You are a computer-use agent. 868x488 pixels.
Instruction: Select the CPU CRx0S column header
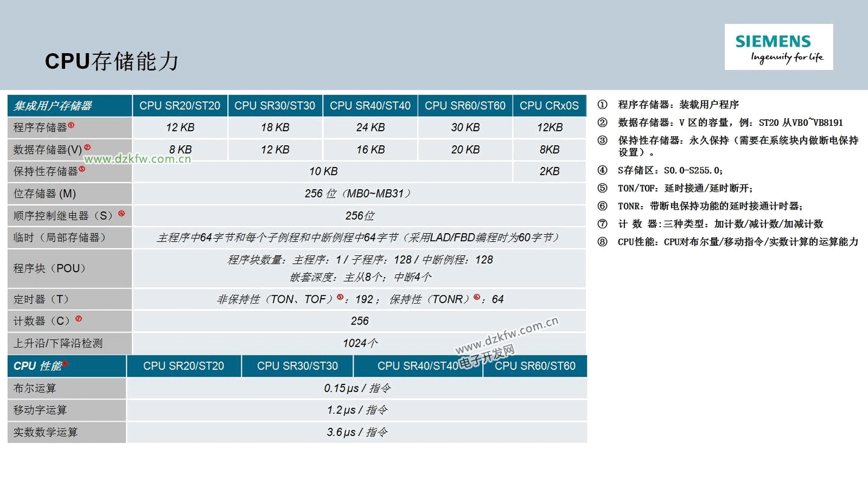coord(549,105)
